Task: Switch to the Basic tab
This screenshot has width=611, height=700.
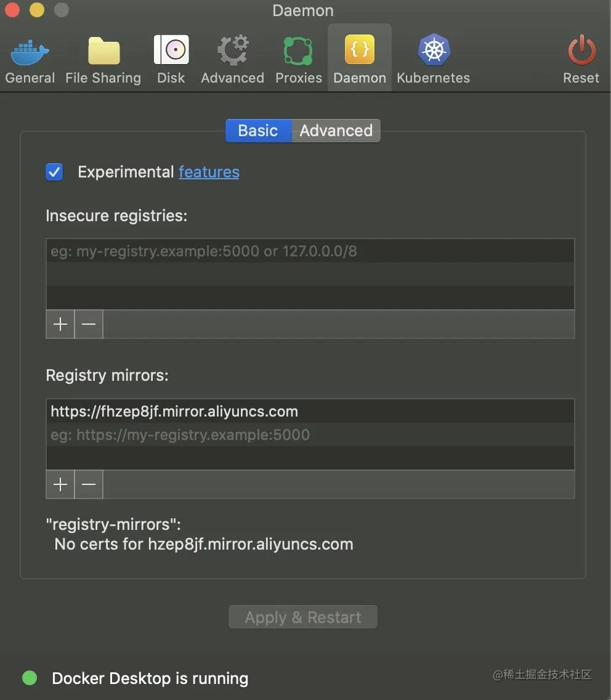Action: 259,131
